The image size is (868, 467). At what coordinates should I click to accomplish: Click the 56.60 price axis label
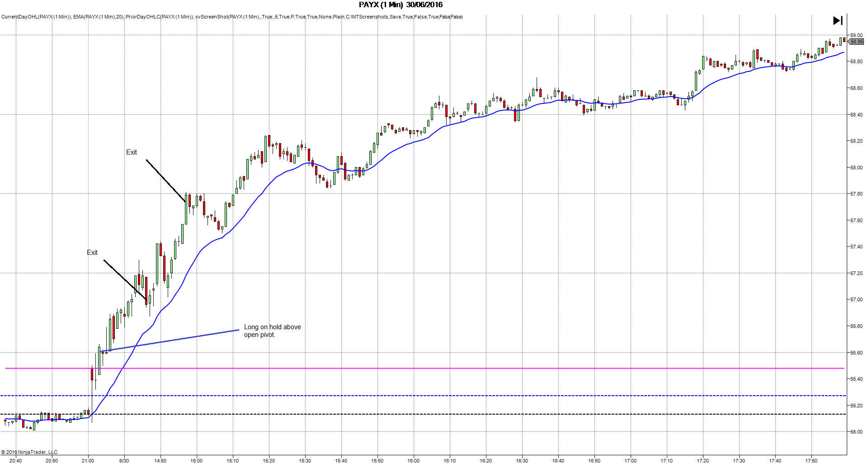coord(856,353)
